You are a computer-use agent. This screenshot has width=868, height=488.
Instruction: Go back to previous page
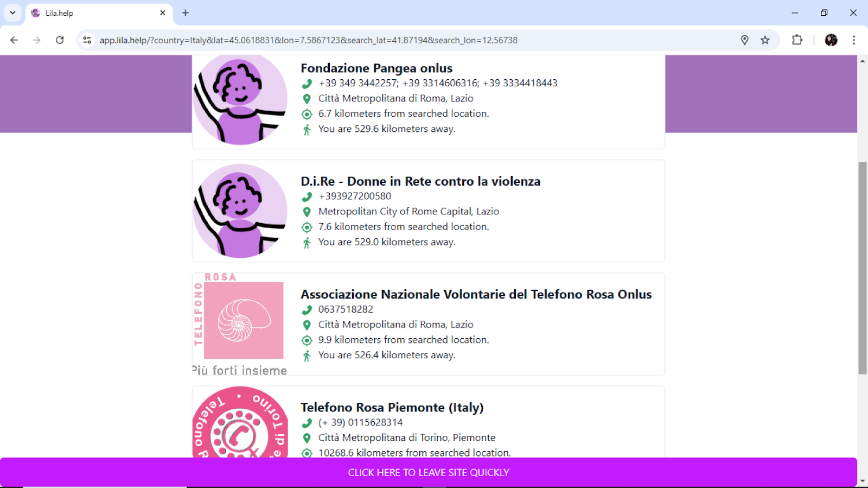click(x=14, y=40)
